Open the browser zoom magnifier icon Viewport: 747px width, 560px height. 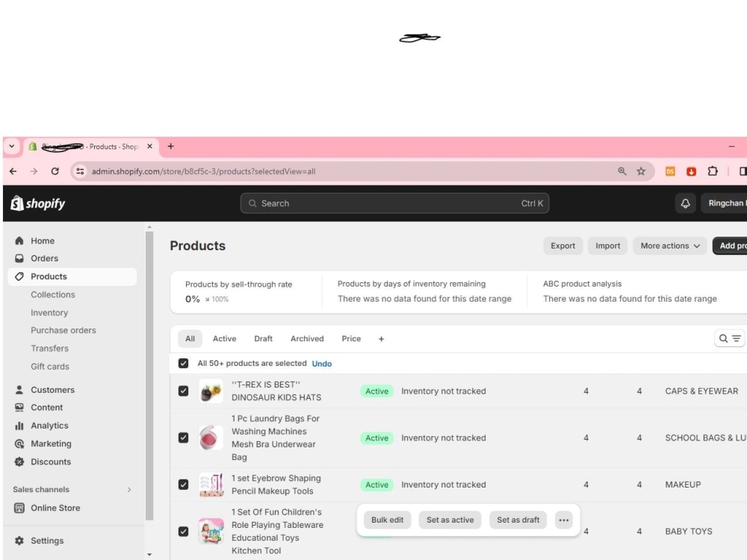click(x=622, y=171)
